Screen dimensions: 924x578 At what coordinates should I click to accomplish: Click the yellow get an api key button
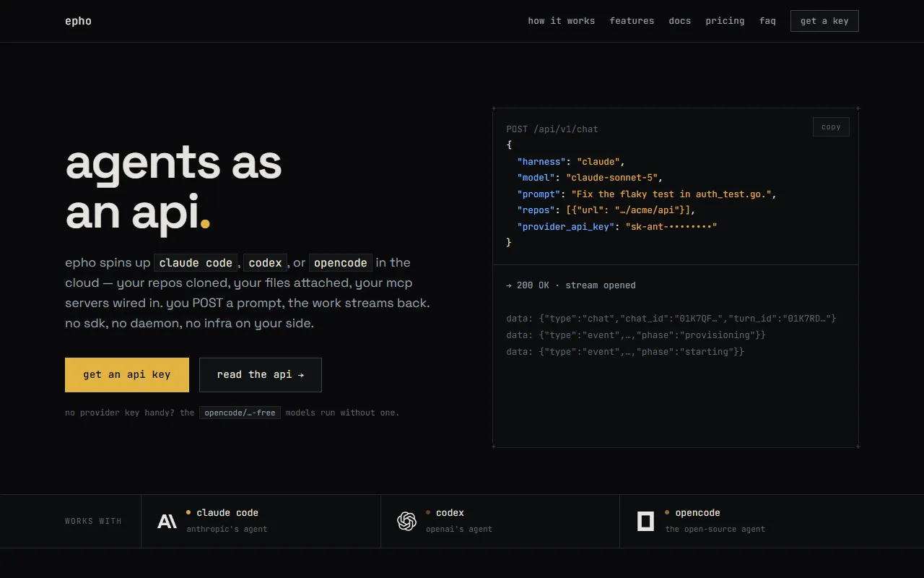click(x=127, y=375)
